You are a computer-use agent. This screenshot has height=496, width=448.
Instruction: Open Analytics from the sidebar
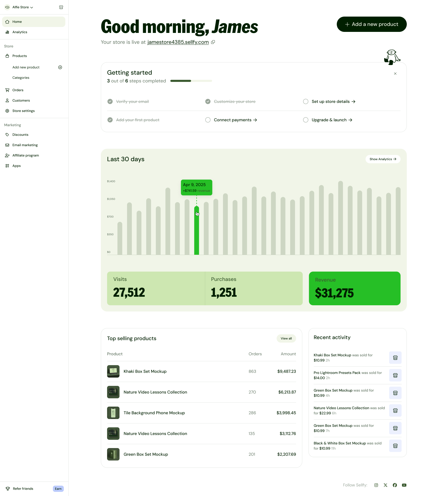20,32
